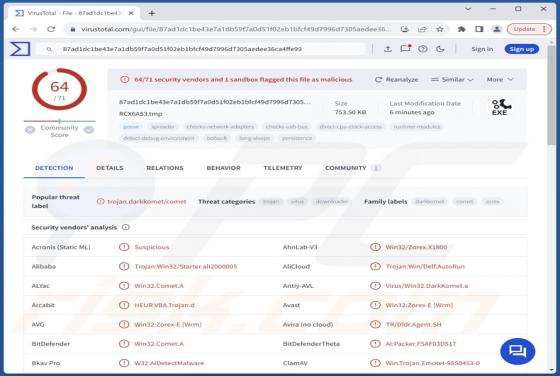Click the 64/71 detection score gauge
560x376 pixels.
(x=59, y=89)
